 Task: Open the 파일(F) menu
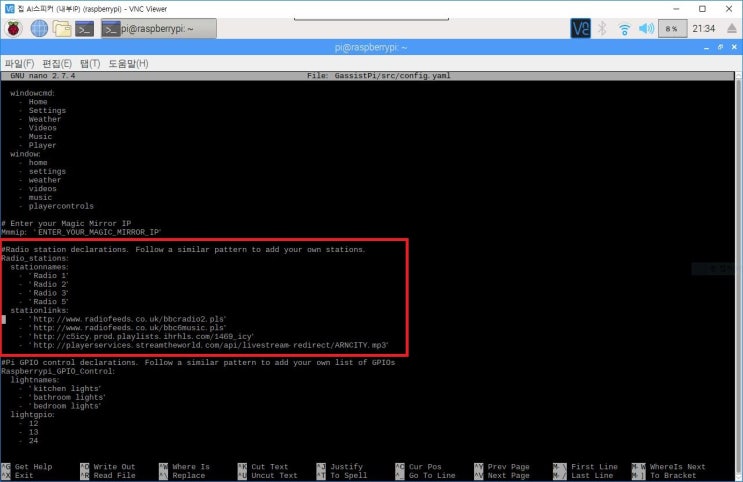coord(19,64)
